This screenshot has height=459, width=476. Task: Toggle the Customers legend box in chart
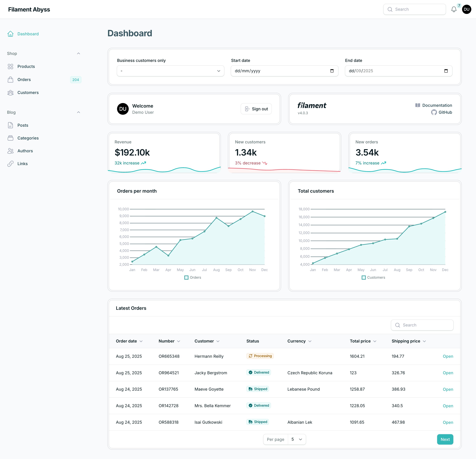[364, 278]
